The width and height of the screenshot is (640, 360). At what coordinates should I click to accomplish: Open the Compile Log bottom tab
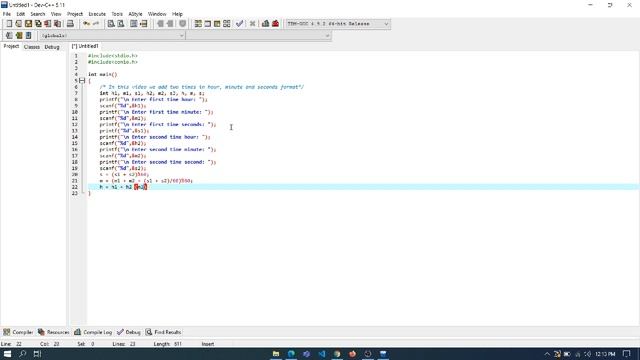point(93,332)
